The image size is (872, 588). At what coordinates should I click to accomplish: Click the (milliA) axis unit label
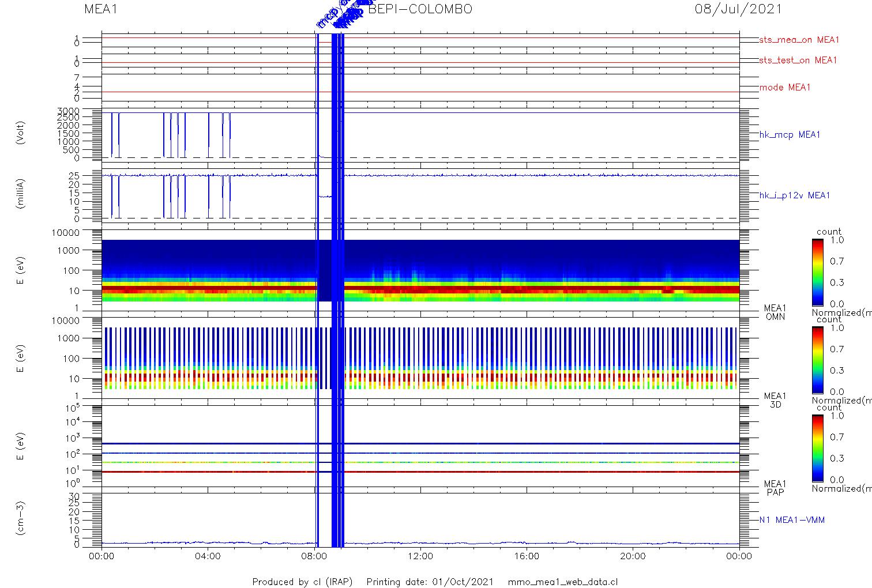pos(21,193)
